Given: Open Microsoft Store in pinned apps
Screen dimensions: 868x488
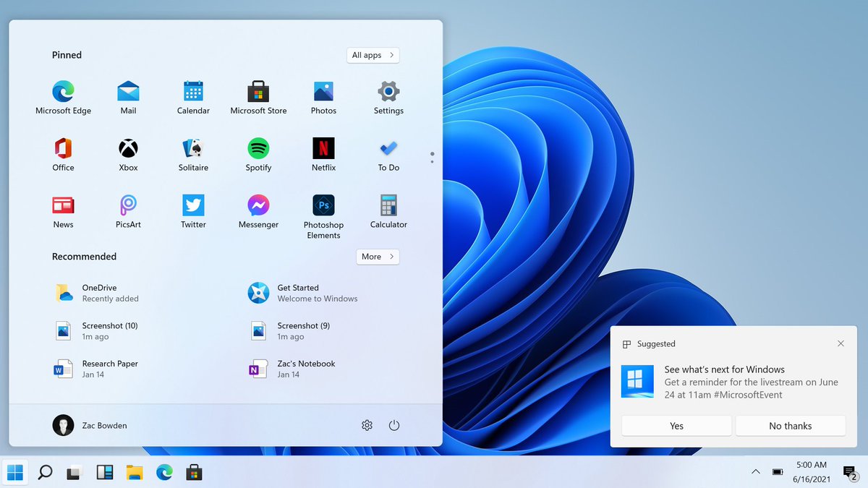Looking at the screenshot, I should (258, 98).
